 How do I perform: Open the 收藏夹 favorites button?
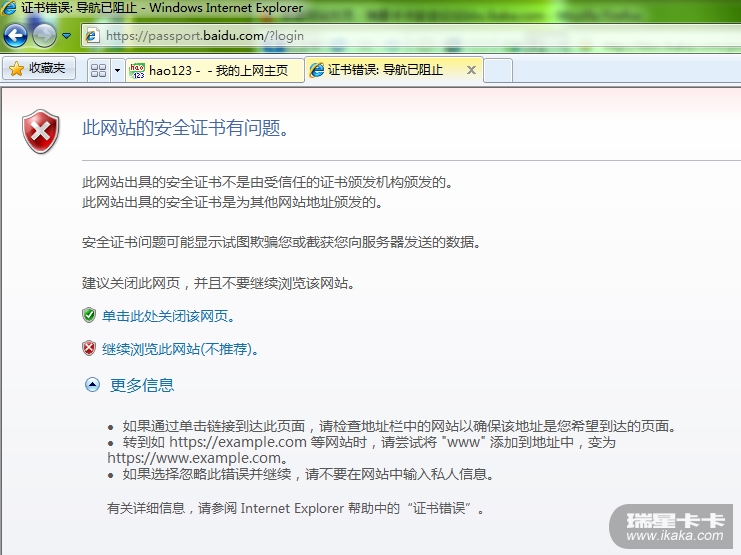[x=39, y=69]
